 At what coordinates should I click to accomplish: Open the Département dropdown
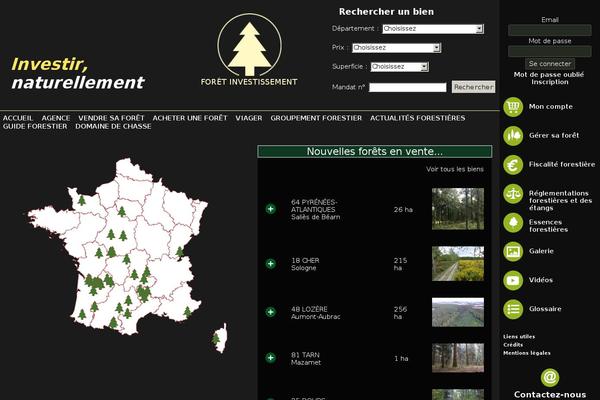pos(433,29)
